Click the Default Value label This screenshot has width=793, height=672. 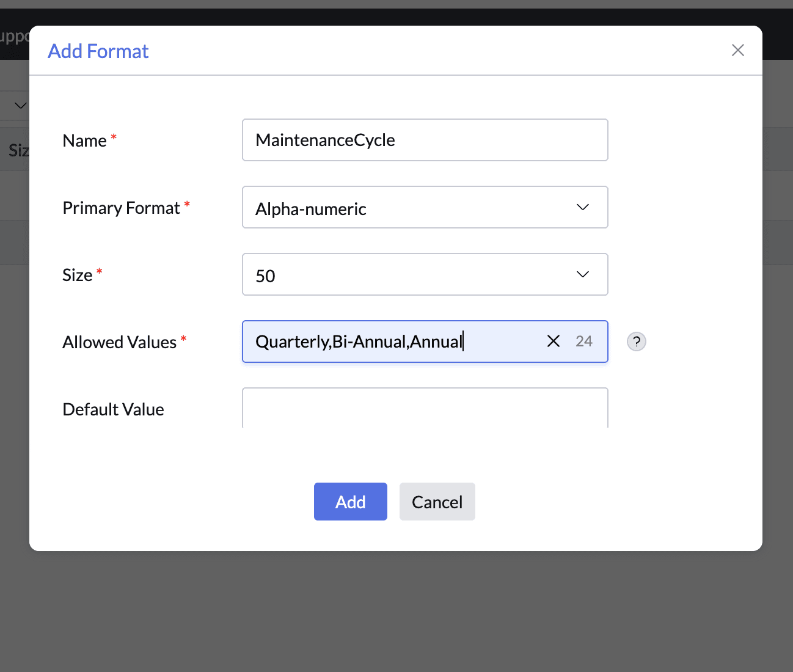(x=113, y=409)
